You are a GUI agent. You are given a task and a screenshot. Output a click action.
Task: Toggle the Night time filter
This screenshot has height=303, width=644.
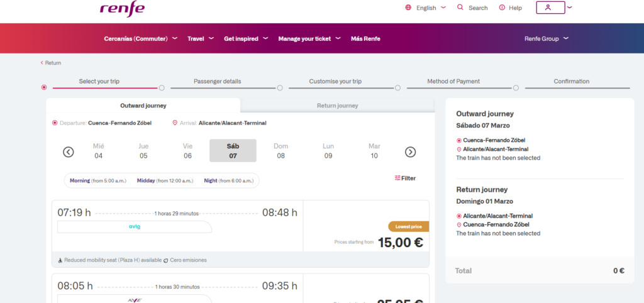[228, 181]
